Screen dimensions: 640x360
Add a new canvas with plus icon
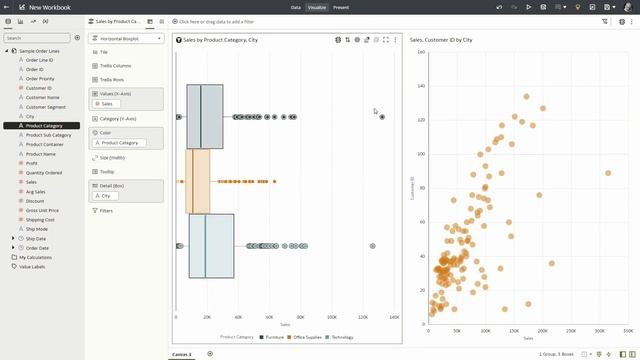(210, 354)
